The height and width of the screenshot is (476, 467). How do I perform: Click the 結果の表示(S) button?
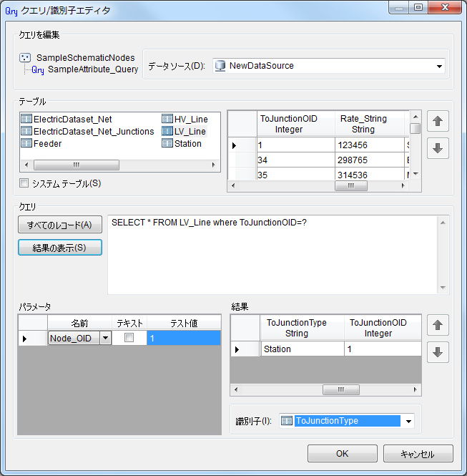point(60,248)
